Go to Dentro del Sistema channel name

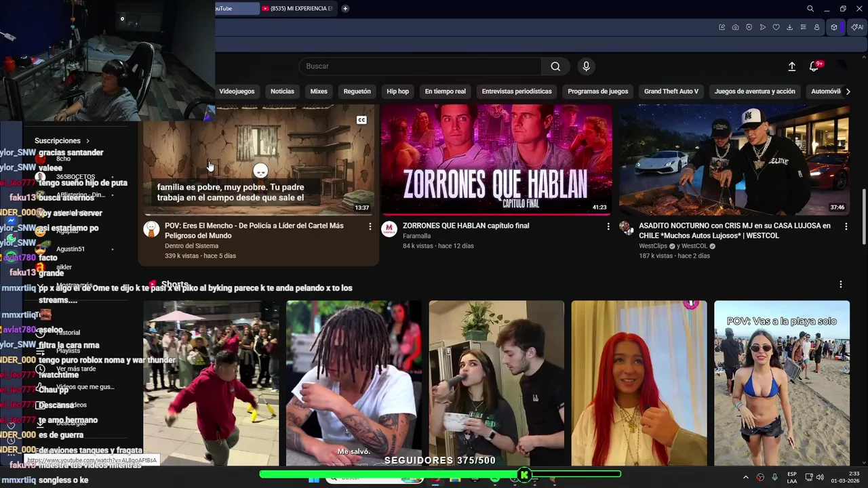(x=191, y=246)
